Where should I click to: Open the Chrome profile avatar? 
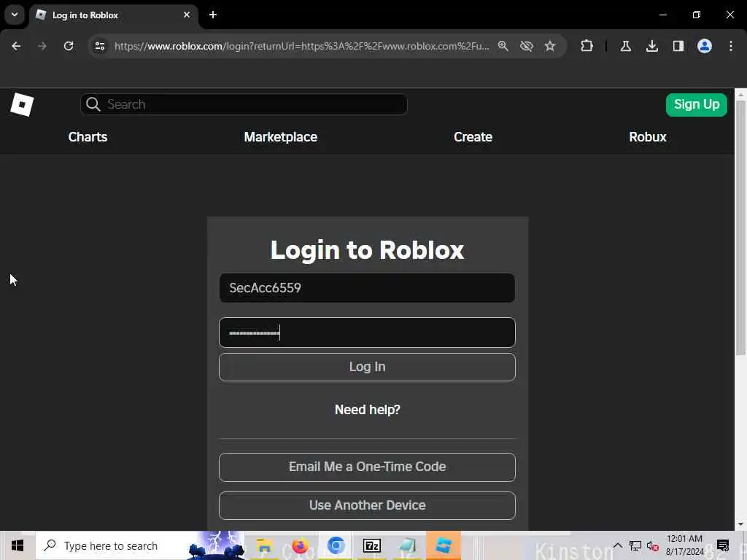tap(705, 46)
